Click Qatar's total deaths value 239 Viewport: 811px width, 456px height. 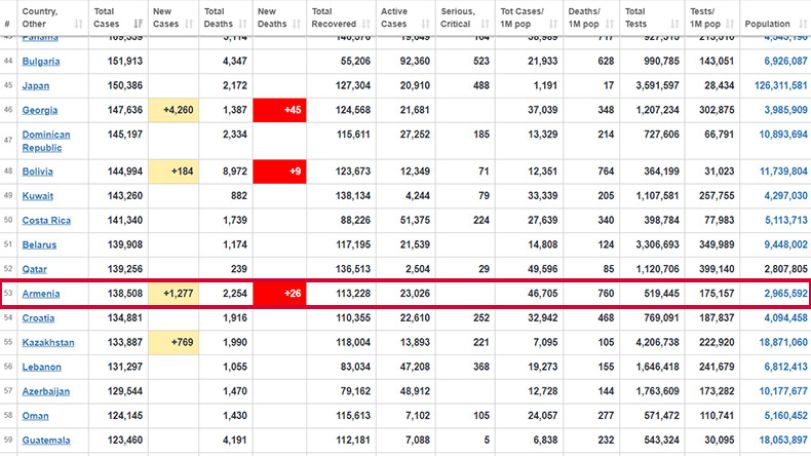pyautogui.click(x=238, y=269)
